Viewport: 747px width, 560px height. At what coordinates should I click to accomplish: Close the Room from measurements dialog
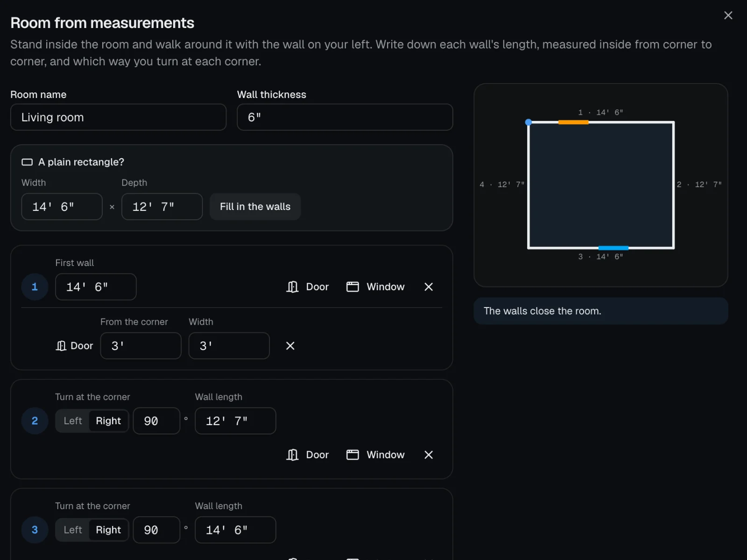(728, 15)
